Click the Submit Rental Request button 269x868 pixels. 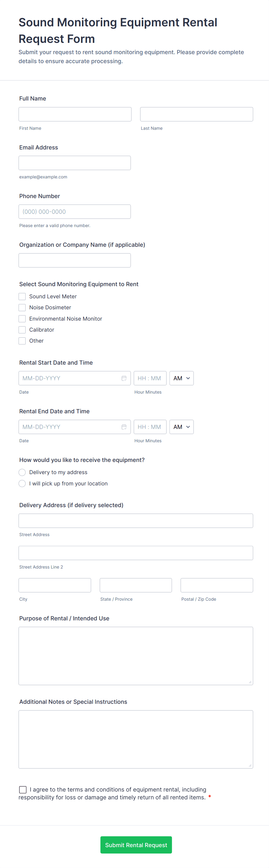pyautogui.click(x=136, y=845)
